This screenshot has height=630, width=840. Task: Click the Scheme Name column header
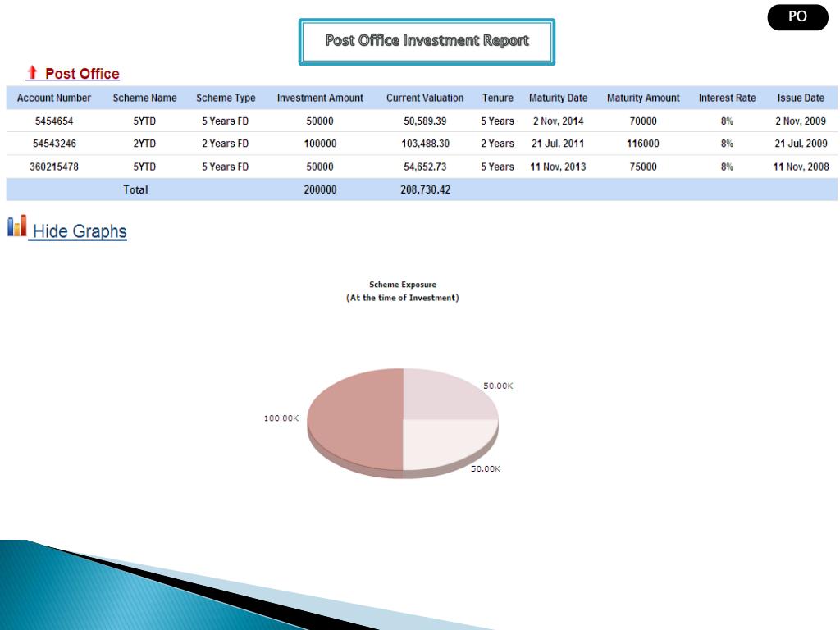144,98
